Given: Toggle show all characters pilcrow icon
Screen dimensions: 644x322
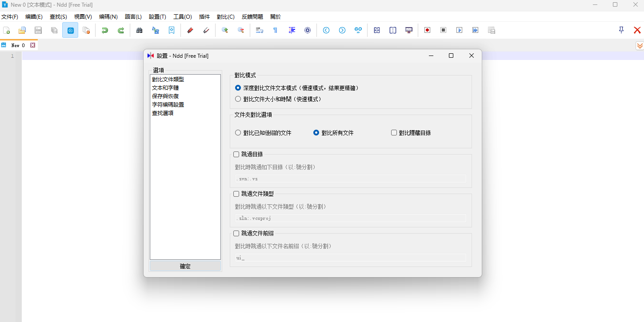Looking at the screenshot, I should [276, 30].
